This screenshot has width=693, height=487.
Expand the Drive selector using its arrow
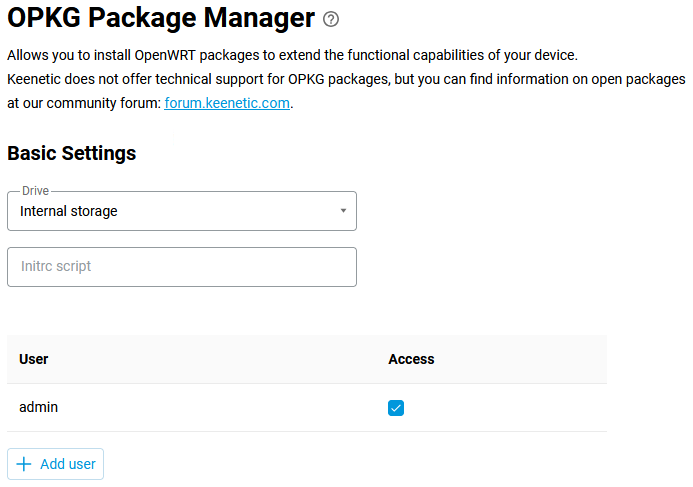coord(343,211)
